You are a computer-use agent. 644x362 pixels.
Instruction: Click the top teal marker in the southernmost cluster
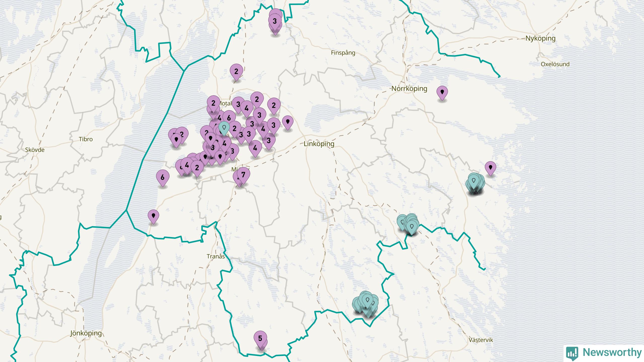pyautogui.click(x=368, y=300)
